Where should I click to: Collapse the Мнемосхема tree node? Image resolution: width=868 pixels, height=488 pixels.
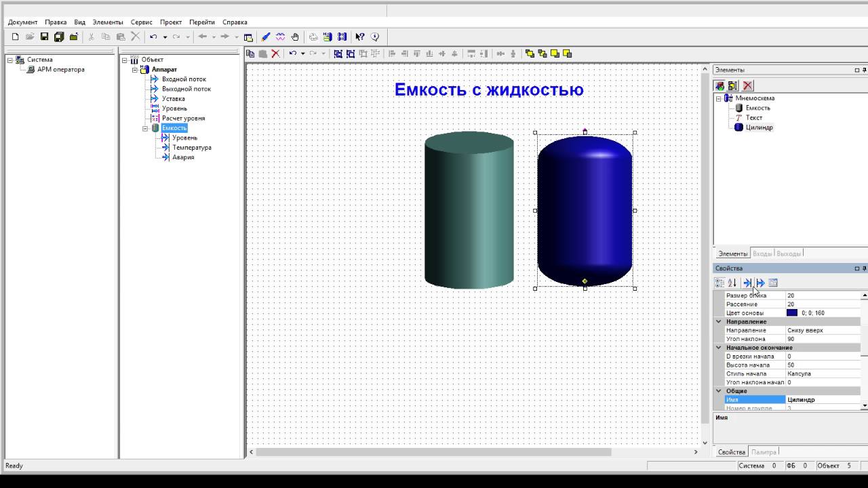[719, 98]
